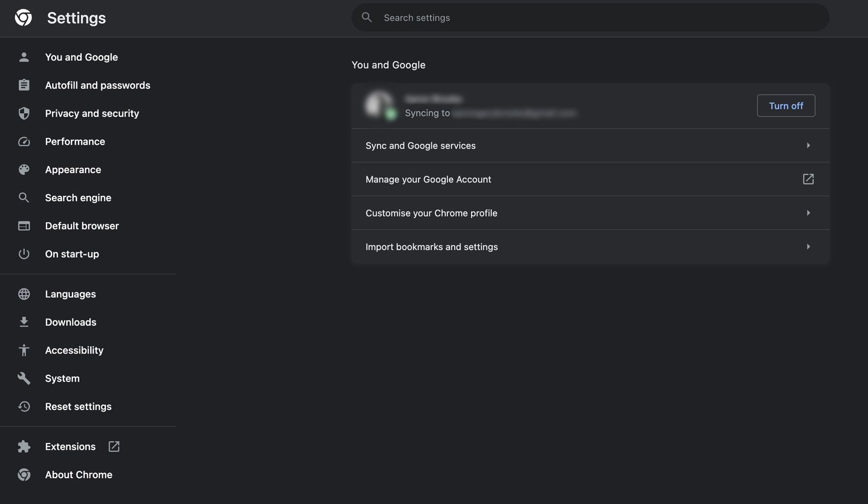The width and height of the screenshot is (868, 504).
Task: Click the Chrome logo next to About Chrome
Action: [24, 475]
